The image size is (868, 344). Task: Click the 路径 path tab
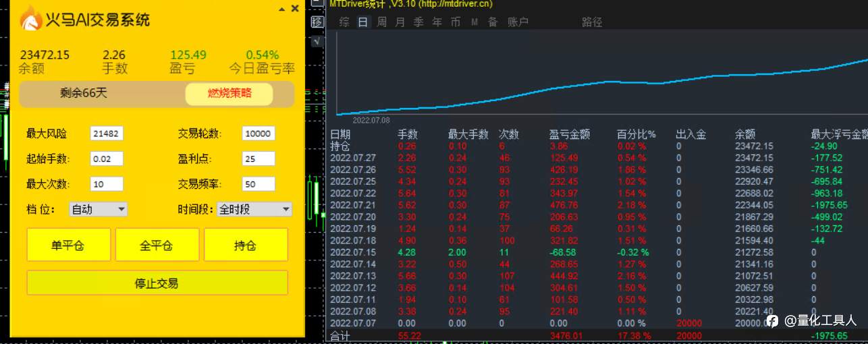[x=592, y=22]
